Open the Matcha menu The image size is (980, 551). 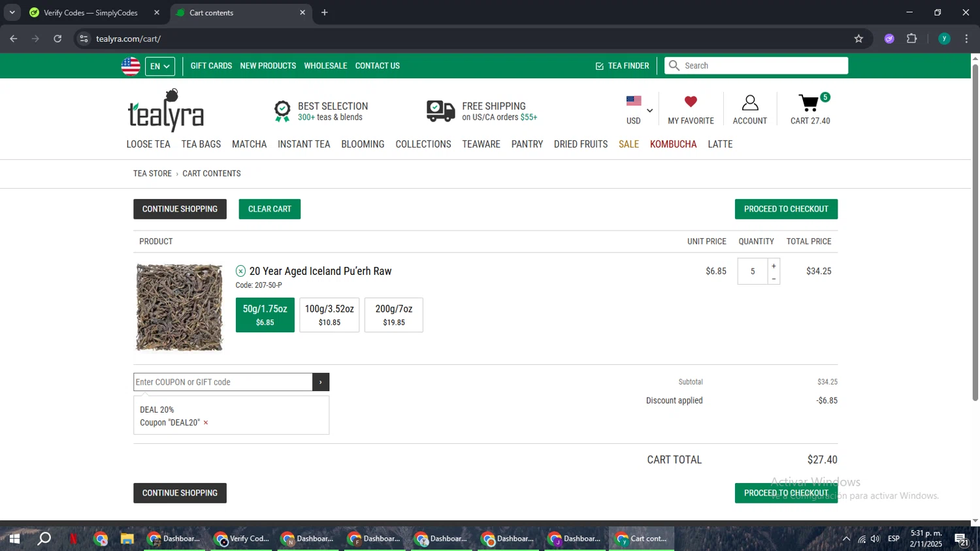pyautogui.click(x=249, y=144)
